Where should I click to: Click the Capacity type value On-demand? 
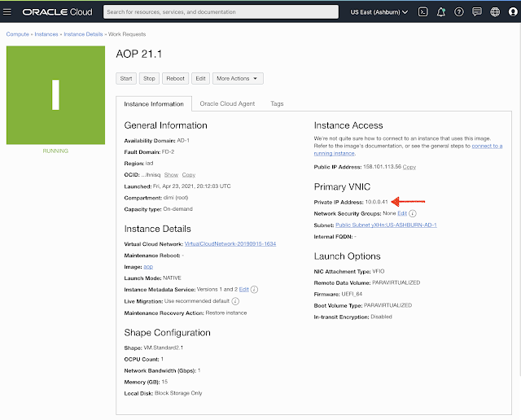point(177,209)
